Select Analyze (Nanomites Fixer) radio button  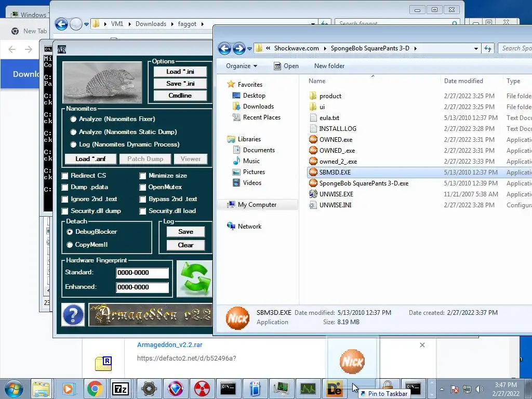73,119
